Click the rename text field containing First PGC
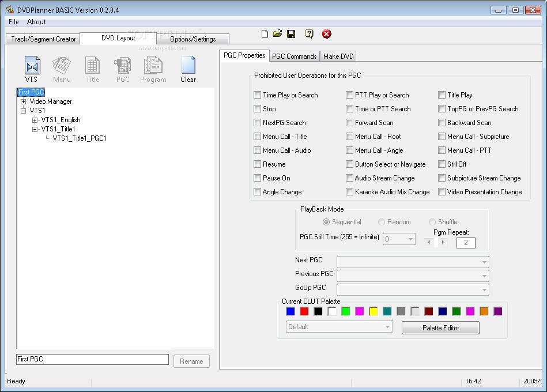 92,359
